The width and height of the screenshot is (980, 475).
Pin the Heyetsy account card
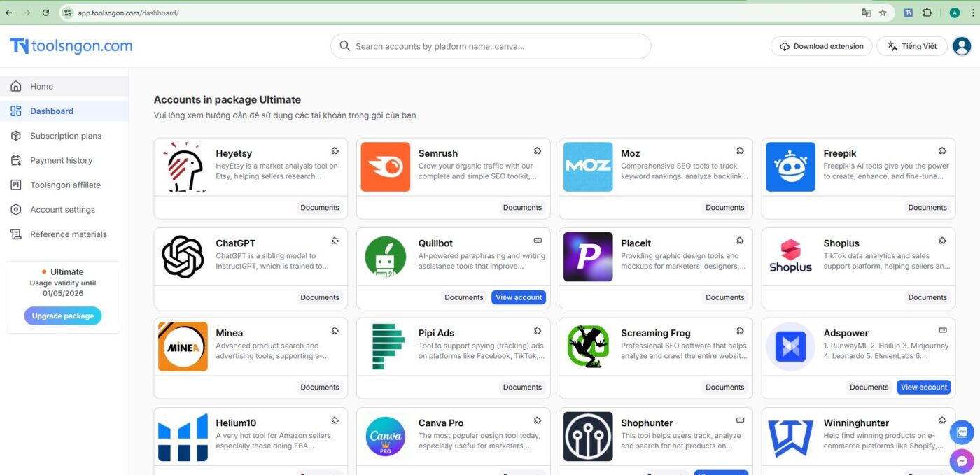click(x=335, y=150)
